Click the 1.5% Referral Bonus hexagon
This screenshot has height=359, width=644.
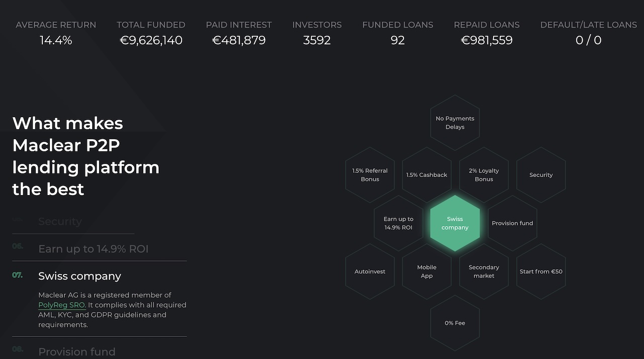pos(370,175)
